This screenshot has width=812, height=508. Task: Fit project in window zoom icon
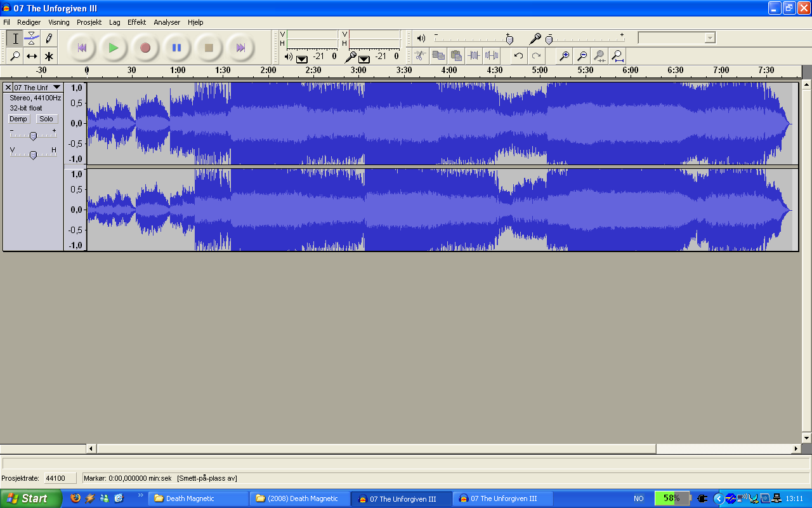(617, 56)
